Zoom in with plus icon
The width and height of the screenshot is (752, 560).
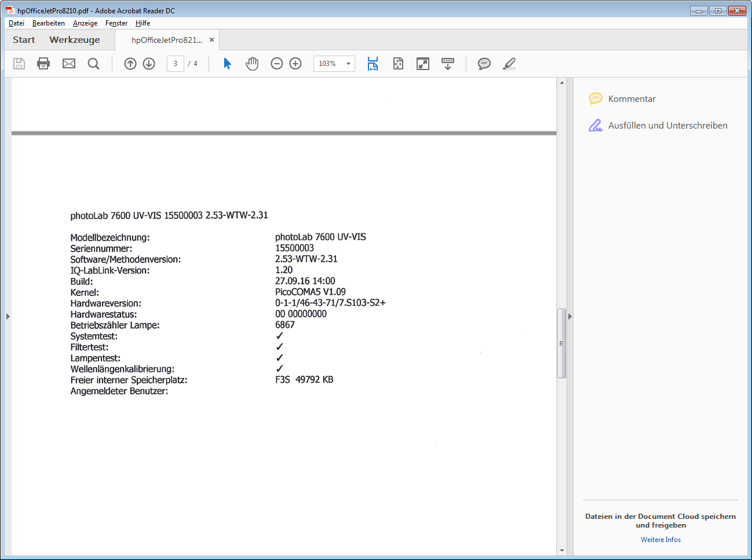(295, 64)
